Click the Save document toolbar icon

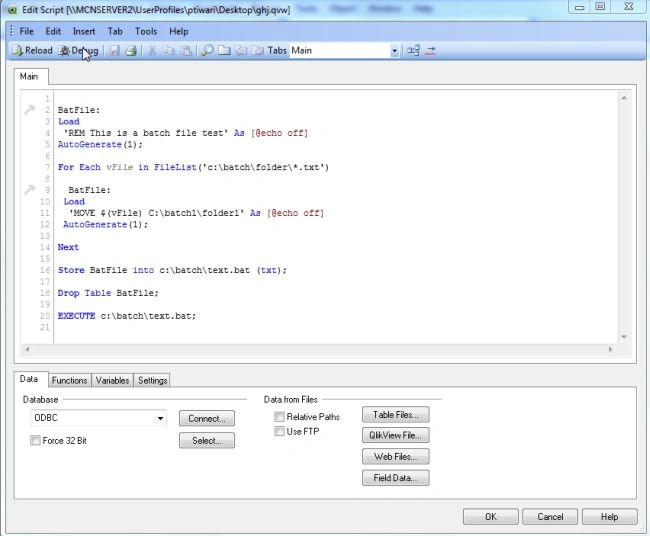114,51
